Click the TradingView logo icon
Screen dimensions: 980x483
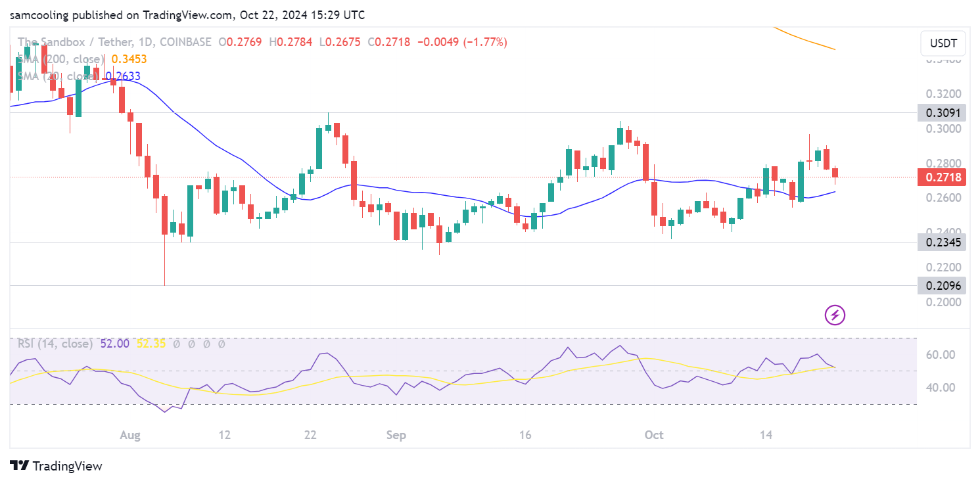coord(20,466)
